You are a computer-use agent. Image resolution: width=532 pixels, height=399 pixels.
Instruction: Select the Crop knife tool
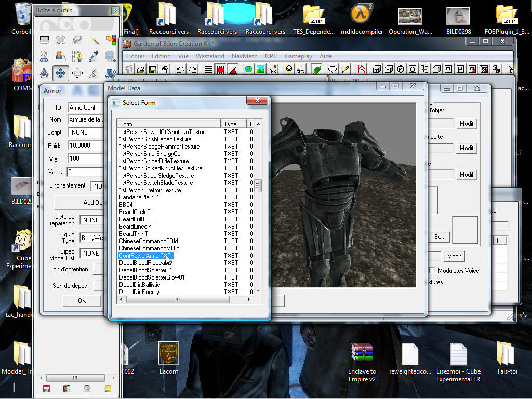tap(94, 73)
